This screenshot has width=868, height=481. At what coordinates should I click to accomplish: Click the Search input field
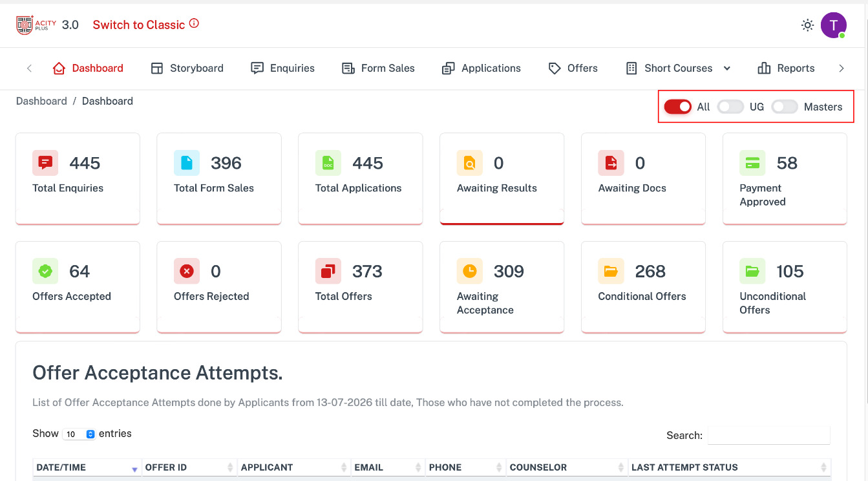[x=769, y=435]
